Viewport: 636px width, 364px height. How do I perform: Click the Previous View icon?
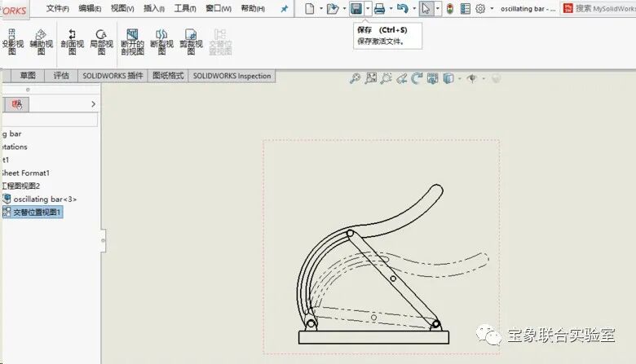point(401,78)
